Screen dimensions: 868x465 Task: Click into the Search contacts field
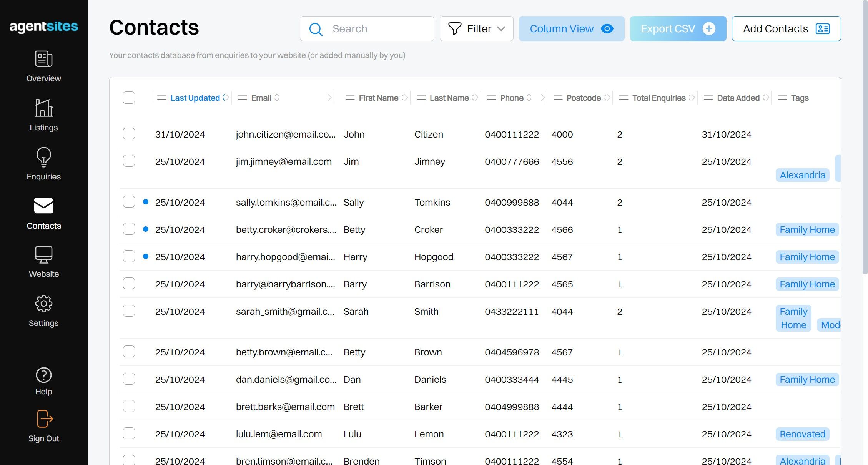(x=367, y=28)
